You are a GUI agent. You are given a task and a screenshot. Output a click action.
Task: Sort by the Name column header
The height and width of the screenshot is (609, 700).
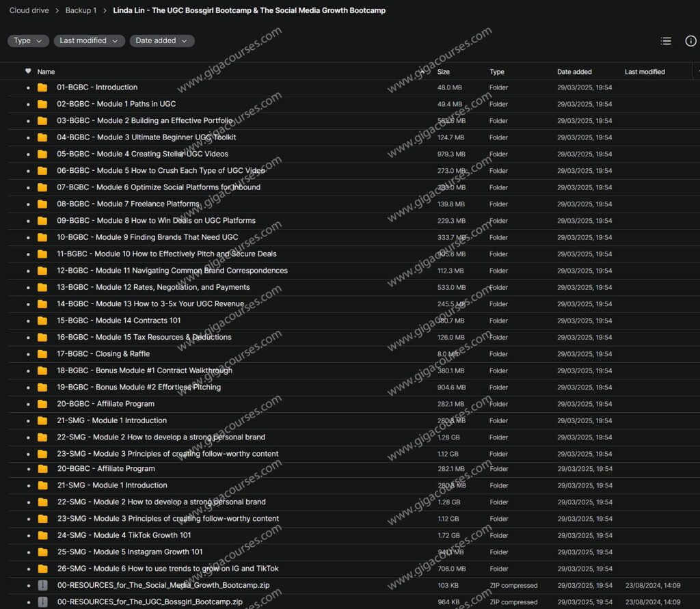46,72
